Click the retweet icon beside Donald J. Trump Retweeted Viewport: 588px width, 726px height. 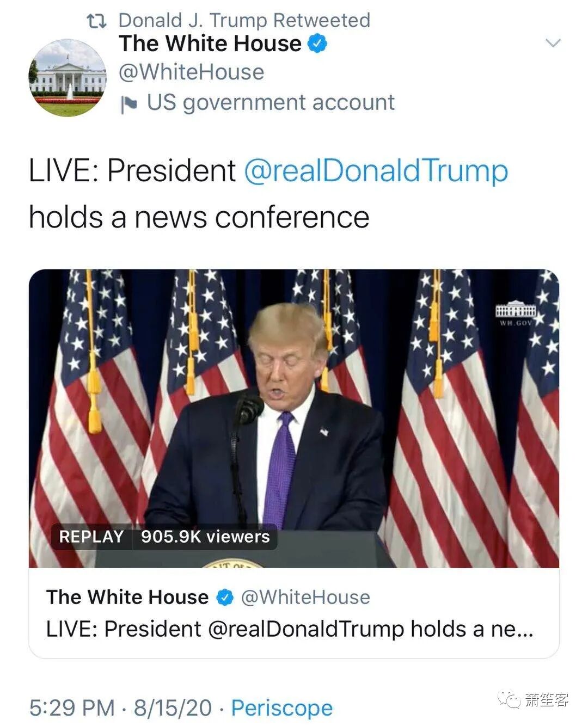pos(96,21)
